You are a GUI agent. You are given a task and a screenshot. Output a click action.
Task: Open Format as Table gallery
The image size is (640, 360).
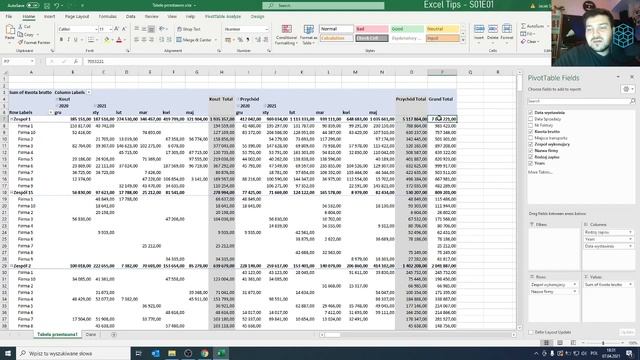pyautogui.click(x=309, y=35)
